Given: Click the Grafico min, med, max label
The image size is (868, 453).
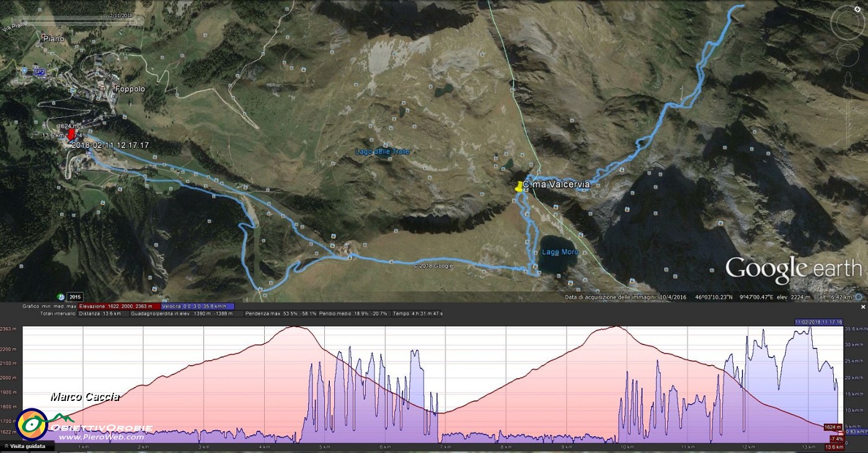Looking at the screenshot, I should [50, 306].
